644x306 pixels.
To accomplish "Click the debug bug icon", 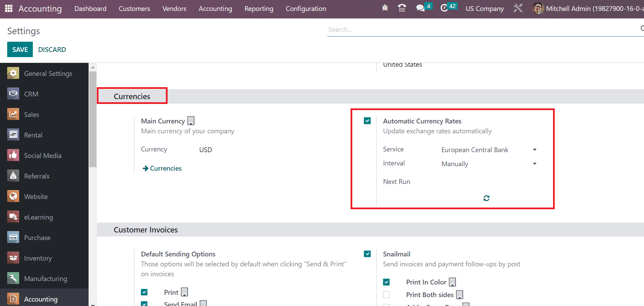I will (x=385, y=8).
